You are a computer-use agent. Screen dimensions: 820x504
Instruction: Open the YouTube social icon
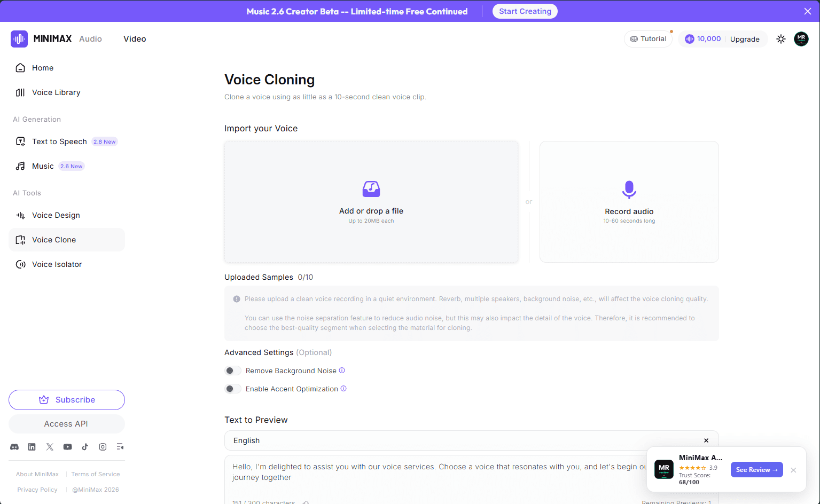pos(67,447)
